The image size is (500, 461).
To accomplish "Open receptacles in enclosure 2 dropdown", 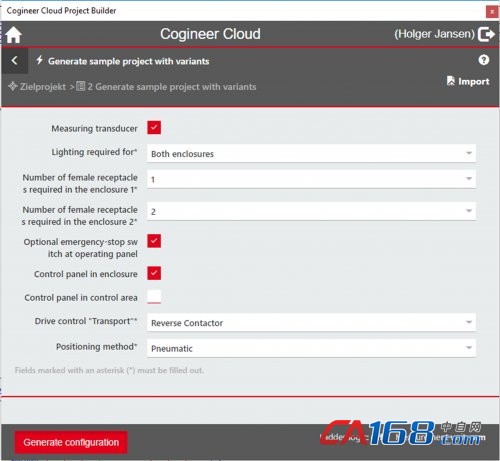I will point(311,211).
